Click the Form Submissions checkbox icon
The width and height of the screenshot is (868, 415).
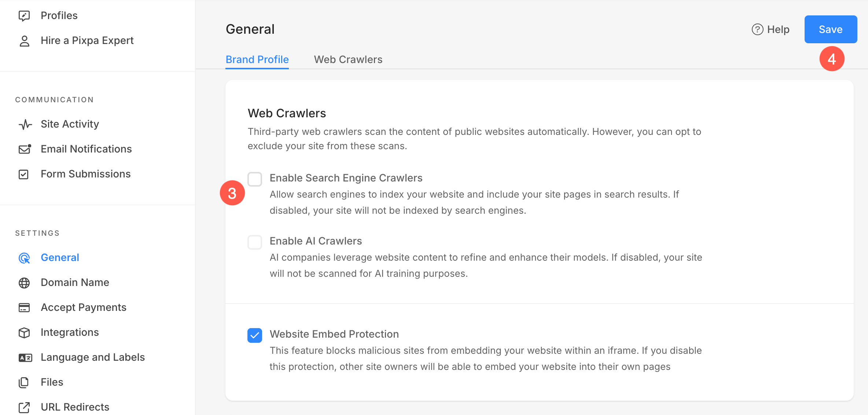tap(23, 174)
